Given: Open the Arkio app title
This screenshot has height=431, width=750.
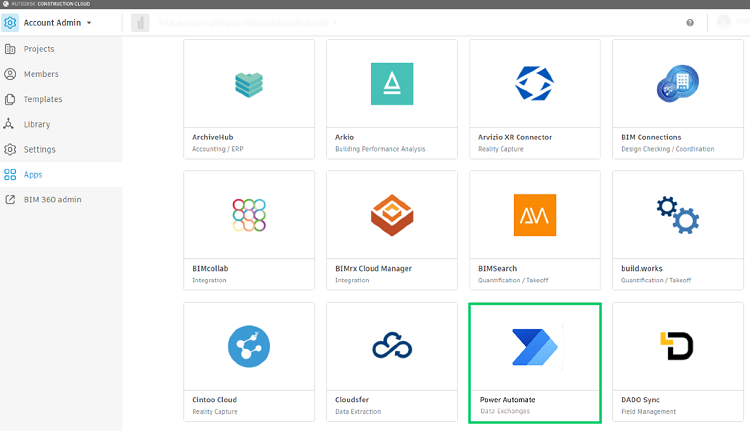Looking at the screenshot, I should click(344, 137).
